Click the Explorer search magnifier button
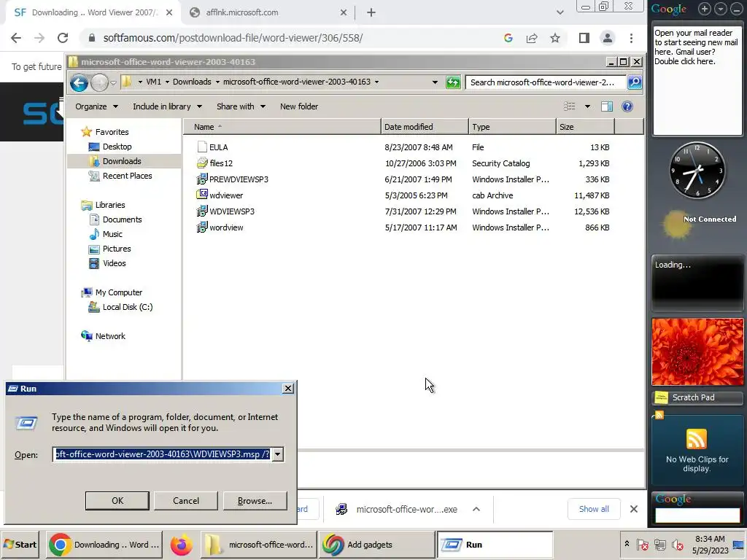The width and height of the screenshot is (747, 560). click(635, 82)
